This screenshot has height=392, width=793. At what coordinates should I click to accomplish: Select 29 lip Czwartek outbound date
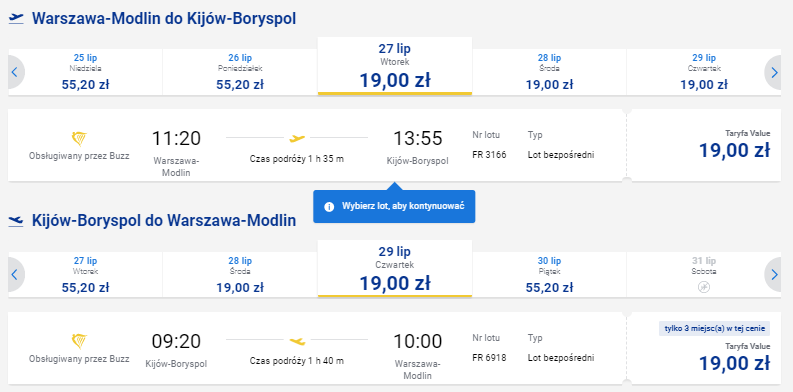[x=704, y=72]
